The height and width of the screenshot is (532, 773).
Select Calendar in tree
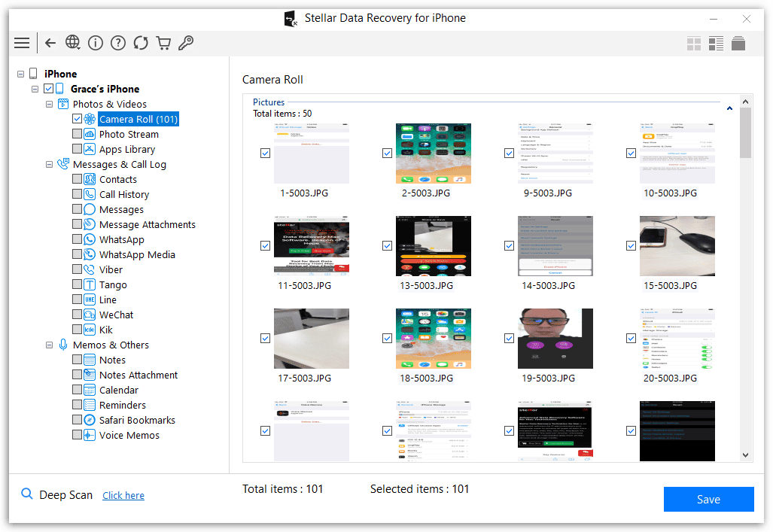click(118, 390)
